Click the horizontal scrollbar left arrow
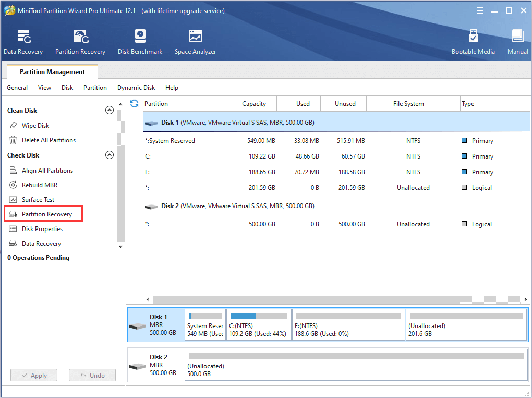Screen dimensions: 532x398 pyautogui.click(x=148, y=299)
